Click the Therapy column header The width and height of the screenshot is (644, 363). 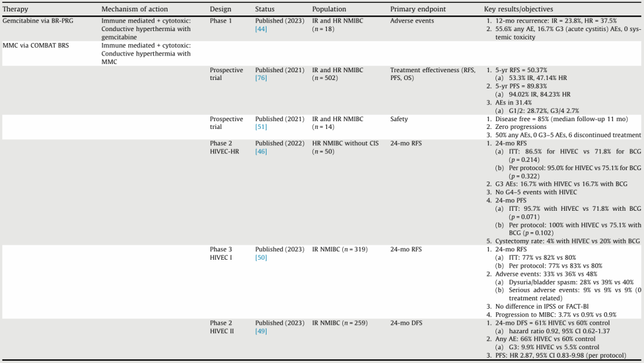15,9
